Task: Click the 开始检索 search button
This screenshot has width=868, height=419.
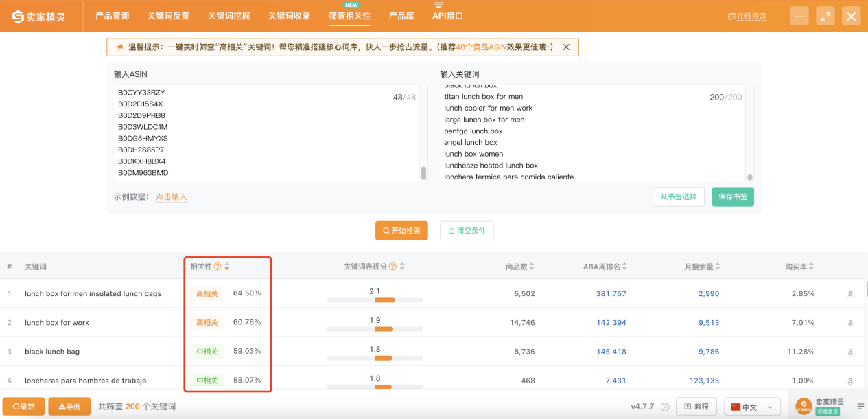Action: tap(401, 231)
